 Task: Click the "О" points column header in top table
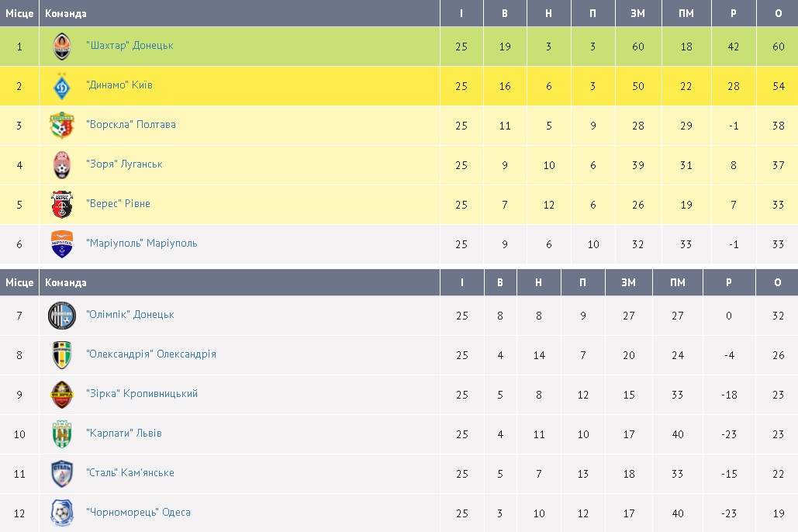[x=779, y=13]
